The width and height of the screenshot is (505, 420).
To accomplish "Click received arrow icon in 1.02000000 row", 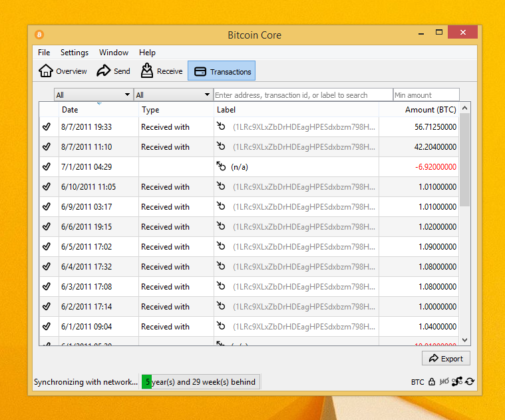I will tap(221, 226).
